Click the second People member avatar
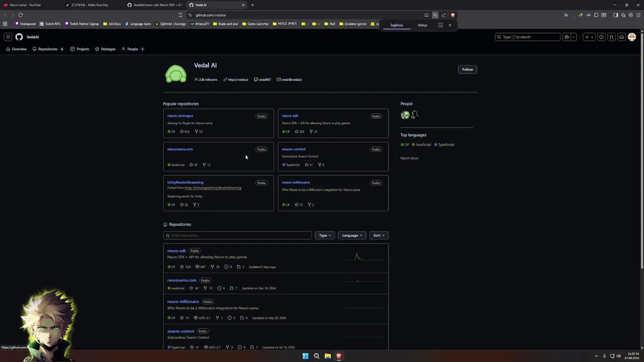The width and height of the screenshot is (644, 362). [x=415, y=115]
